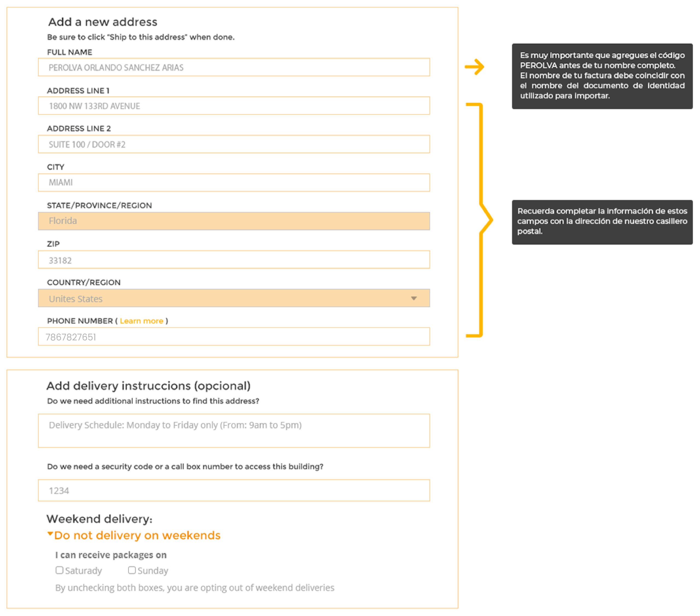Click the Do not delivery on weekends text
The height and width of the screenshot is (616, 700).
pos(137,535)
